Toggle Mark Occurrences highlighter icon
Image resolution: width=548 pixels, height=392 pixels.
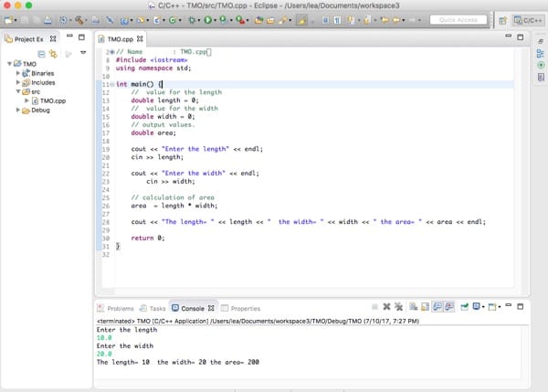click(x=301, y=20)
